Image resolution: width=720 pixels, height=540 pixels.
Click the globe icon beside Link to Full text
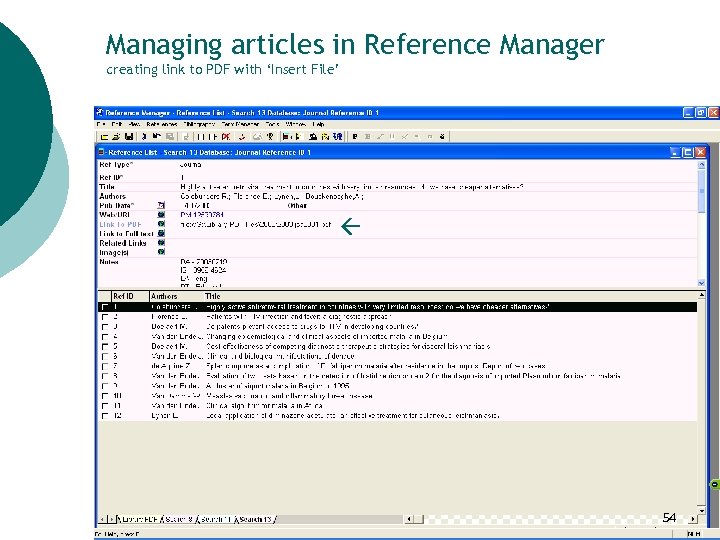point(161,233)
